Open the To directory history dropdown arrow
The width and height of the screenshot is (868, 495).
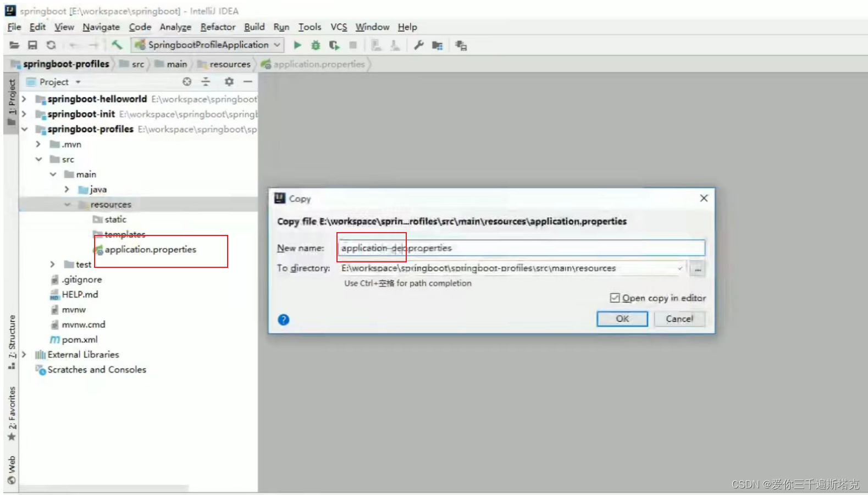(680, 268)
